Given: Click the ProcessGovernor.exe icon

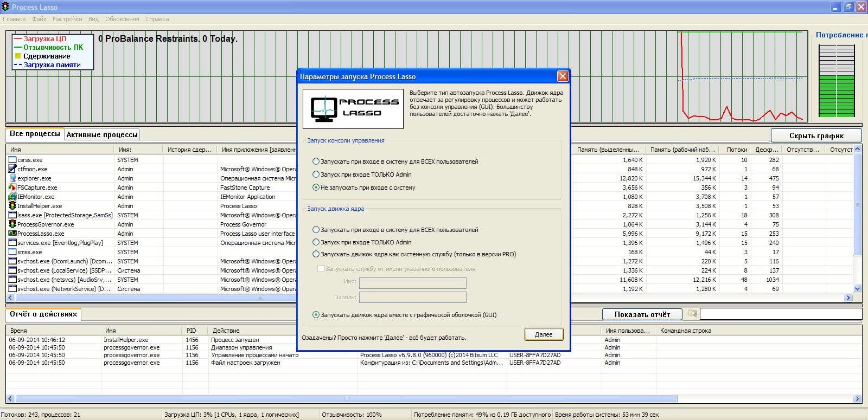Looking at the screenshot, I should tap(12, 224).
